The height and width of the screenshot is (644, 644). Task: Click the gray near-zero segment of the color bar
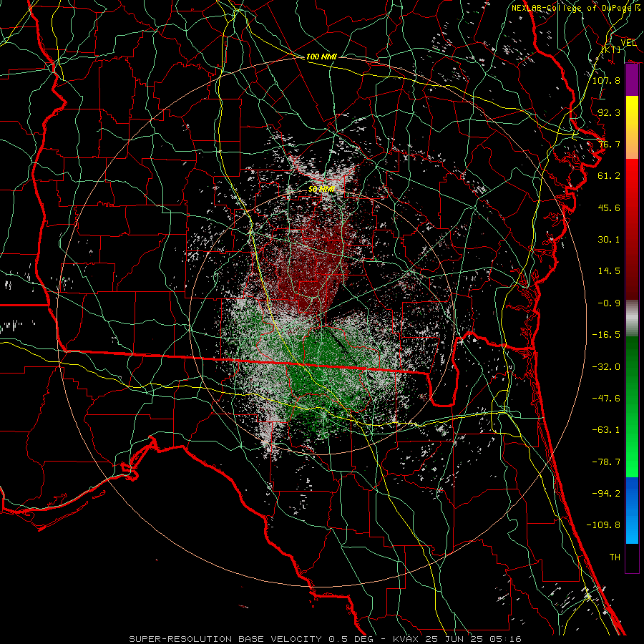tap(632, 318)
